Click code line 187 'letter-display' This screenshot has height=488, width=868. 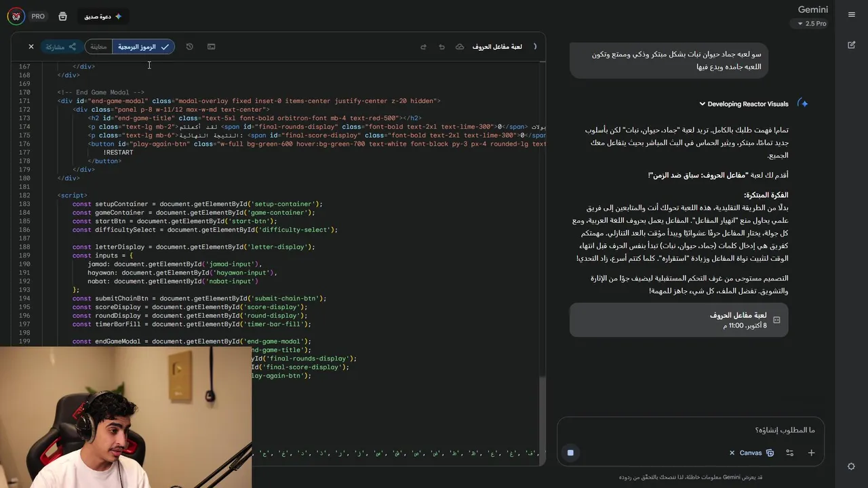(x=194, y=247)
